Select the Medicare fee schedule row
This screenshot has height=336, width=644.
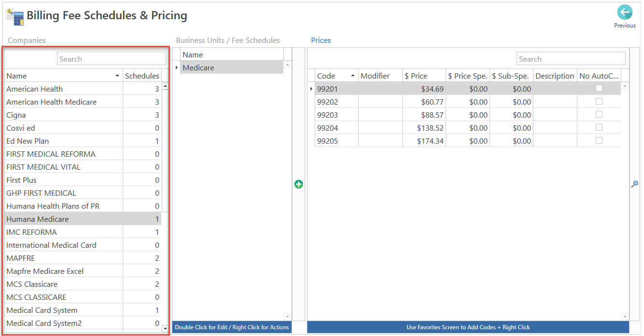[232, 67]
